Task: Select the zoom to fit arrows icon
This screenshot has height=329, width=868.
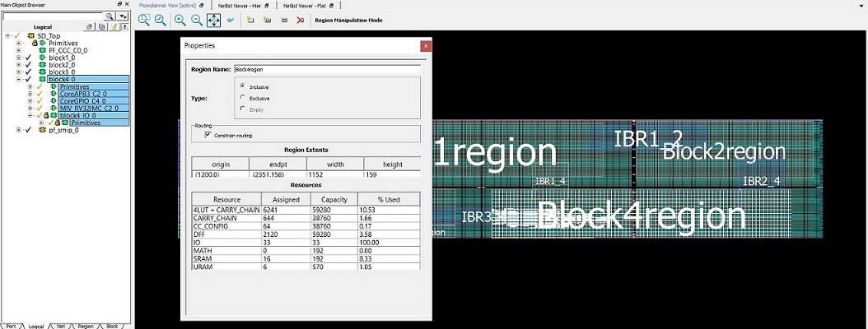Action: [x=213, y=20]
